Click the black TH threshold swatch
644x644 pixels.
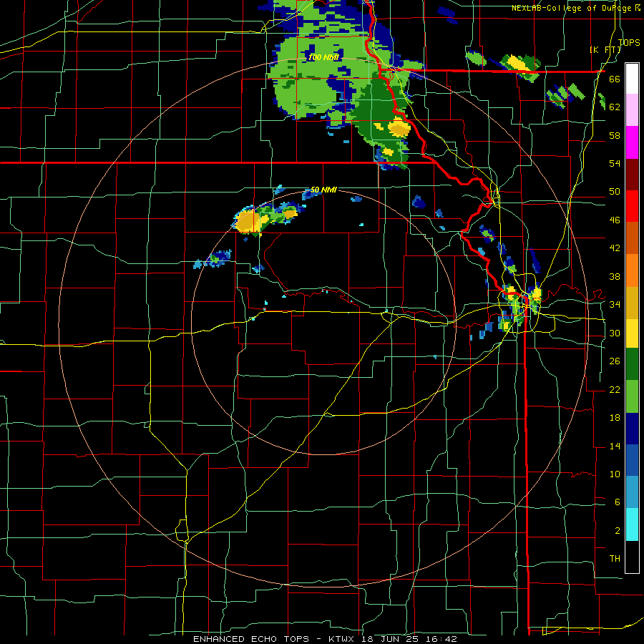(x=632, y=557)
